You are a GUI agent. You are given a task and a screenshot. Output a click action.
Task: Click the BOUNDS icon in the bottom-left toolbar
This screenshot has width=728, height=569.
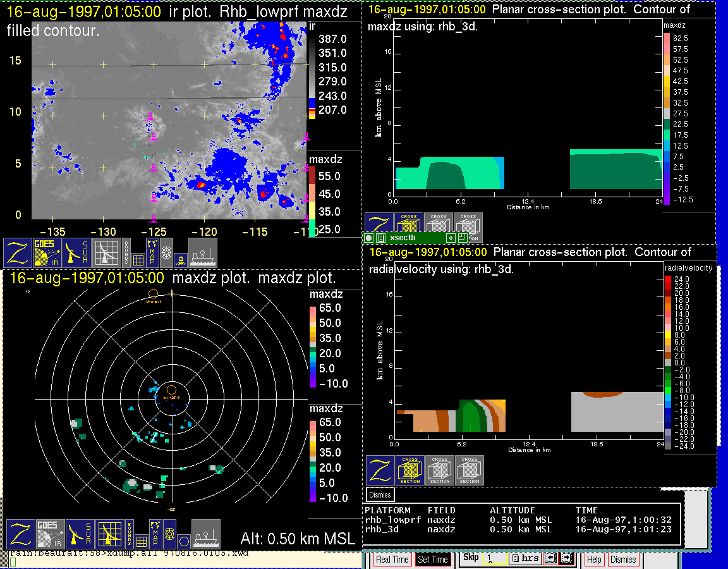click(x=127, y=534)
